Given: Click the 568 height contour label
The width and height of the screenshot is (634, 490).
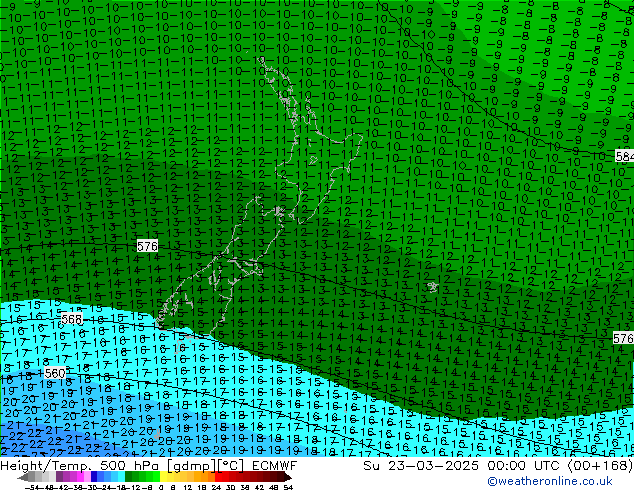Looking at the screenshot, I should click(x=72, y=319).
